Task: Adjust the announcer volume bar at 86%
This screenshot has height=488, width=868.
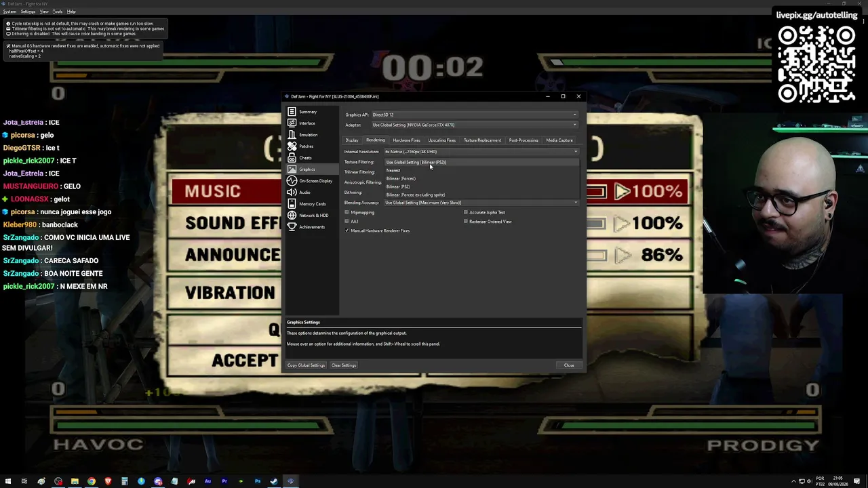Action: click(x=597, y=256)
